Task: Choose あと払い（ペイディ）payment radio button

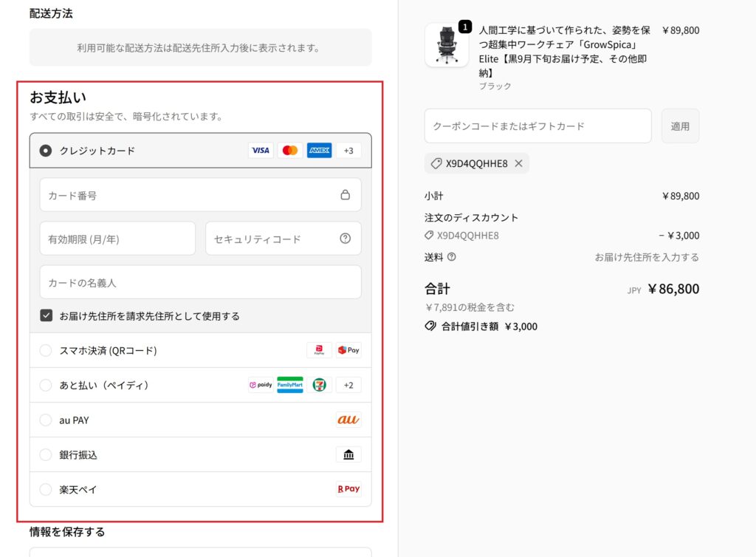Action: pyautogui.click(x=46, y=385)
